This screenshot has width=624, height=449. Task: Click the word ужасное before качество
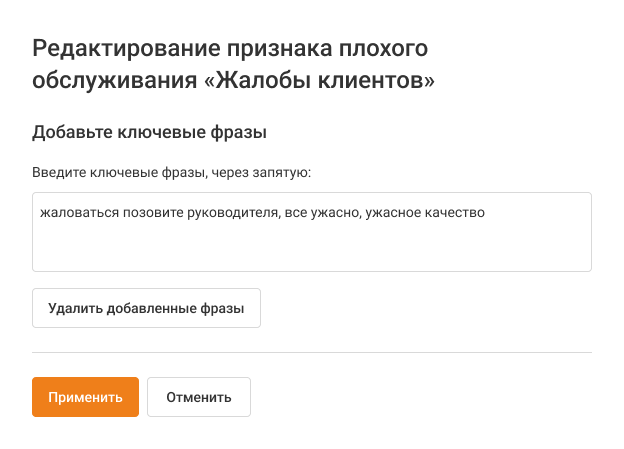click(x=395, y=212)
